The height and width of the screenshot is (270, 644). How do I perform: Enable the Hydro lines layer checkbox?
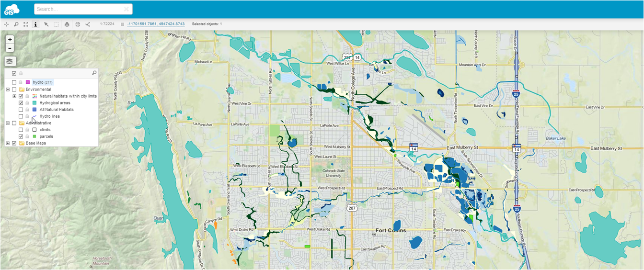[21, 116]
